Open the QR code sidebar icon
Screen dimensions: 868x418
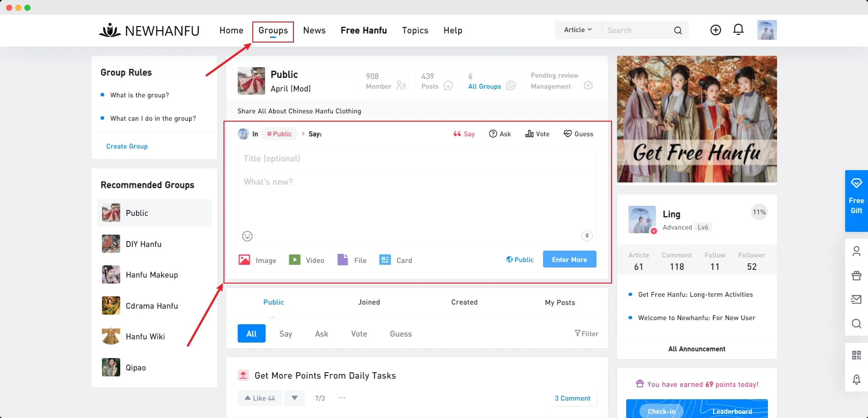pyautogui.click(x=856, y=355)
